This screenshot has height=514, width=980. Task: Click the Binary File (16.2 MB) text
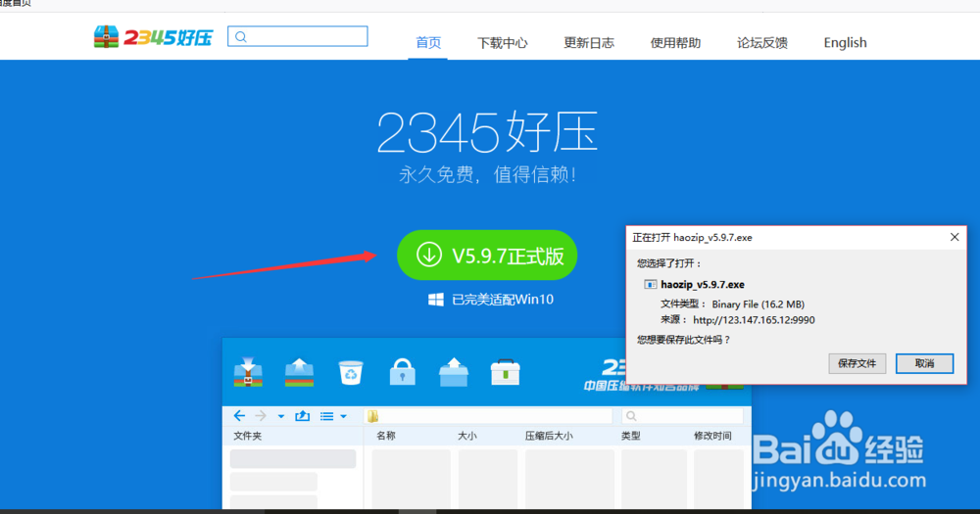point(759,304)
